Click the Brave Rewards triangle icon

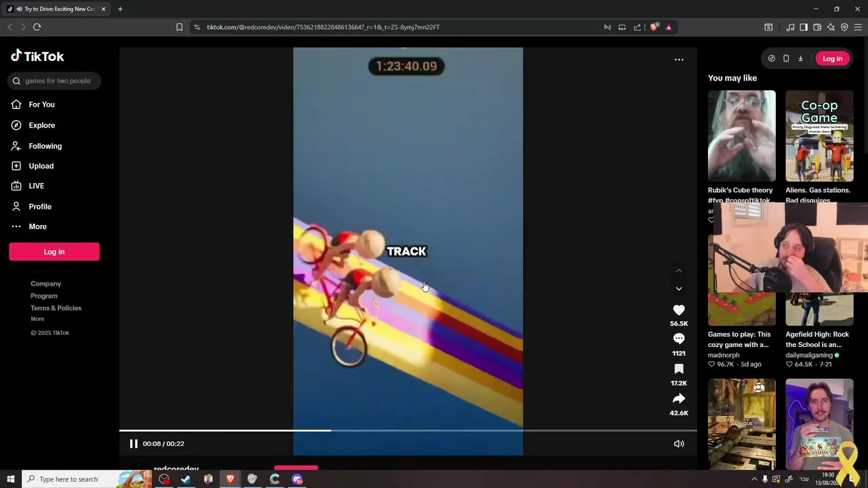coord(669,27)
